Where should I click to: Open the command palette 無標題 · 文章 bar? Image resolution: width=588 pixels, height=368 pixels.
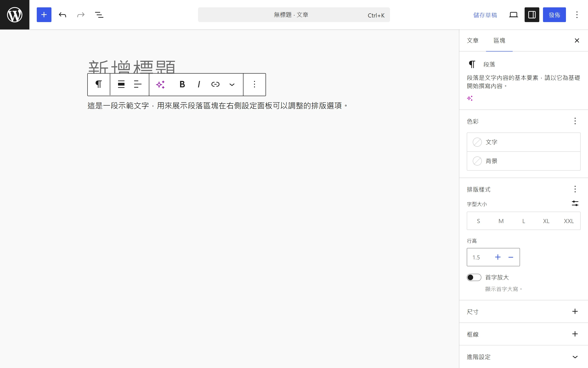(x=294, y=15)
